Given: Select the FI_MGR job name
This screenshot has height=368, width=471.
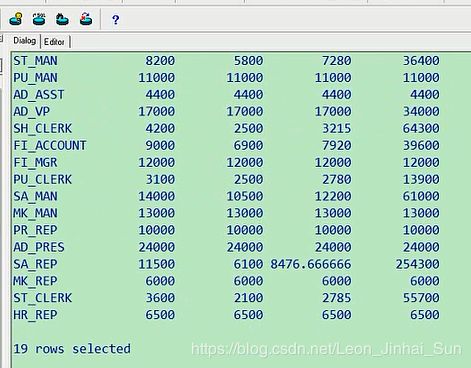Looking at the screenshot, I should point(35,162).
